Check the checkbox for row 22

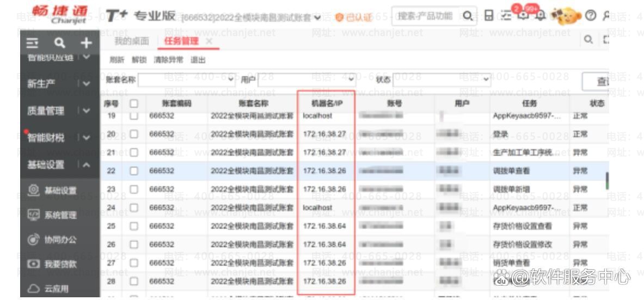(x=134, y=171)
